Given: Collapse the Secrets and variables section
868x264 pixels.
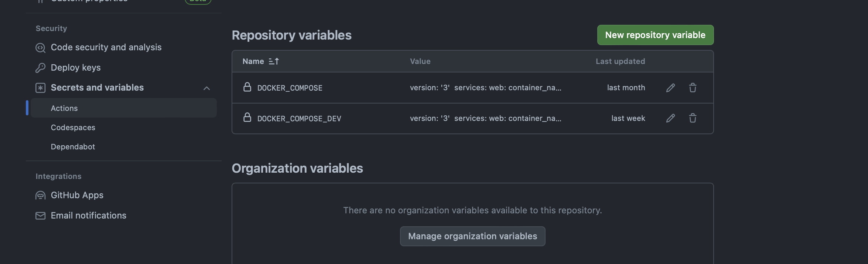Looking at the screenshot, I should (x=206, y=88).
